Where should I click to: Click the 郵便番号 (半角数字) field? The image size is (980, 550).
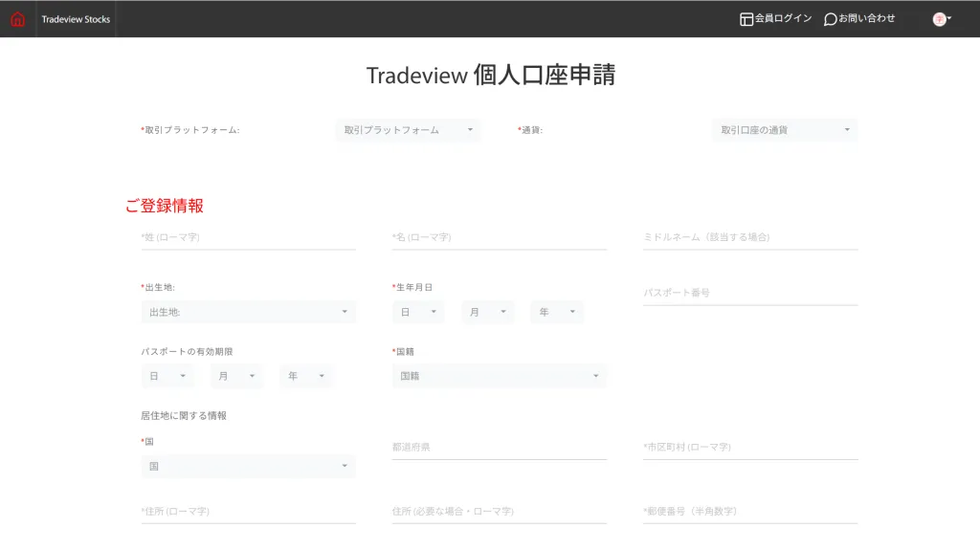tap(749, 512)
